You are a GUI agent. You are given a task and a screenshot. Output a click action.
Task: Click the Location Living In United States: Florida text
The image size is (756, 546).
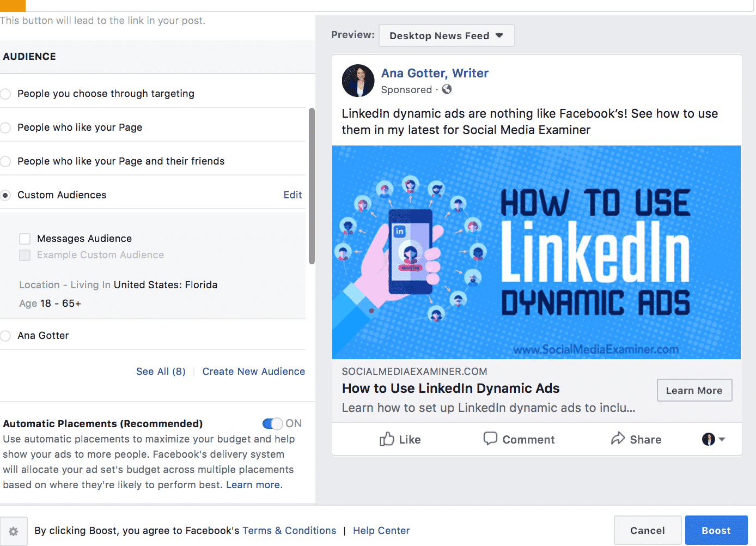(118, 285)
